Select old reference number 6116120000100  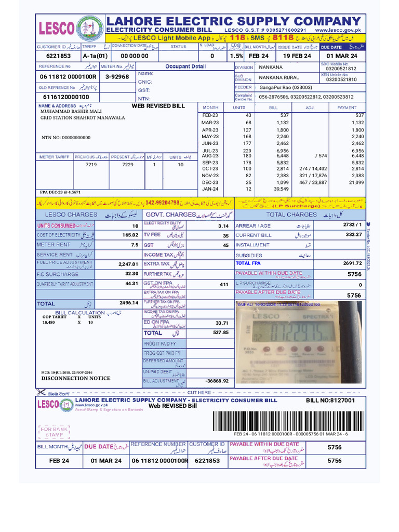[x=66, y=97]
